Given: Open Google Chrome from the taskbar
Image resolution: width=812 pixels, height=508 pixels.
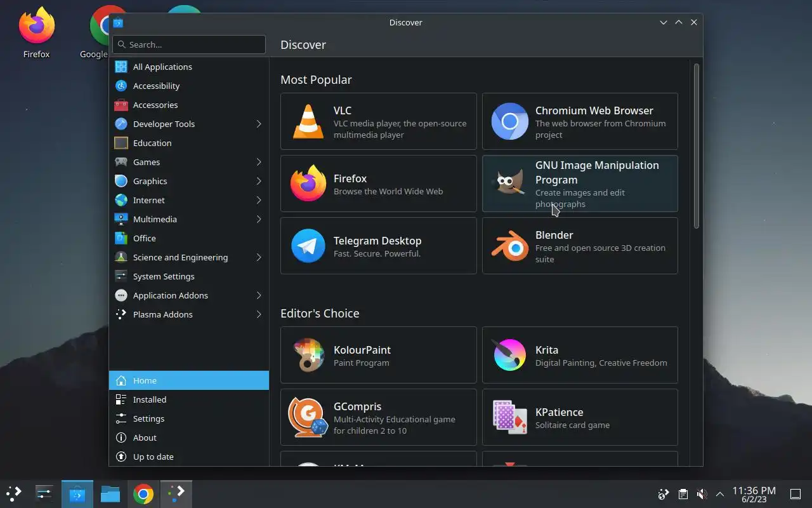Looking at the screenshot, I should [143, 493].
